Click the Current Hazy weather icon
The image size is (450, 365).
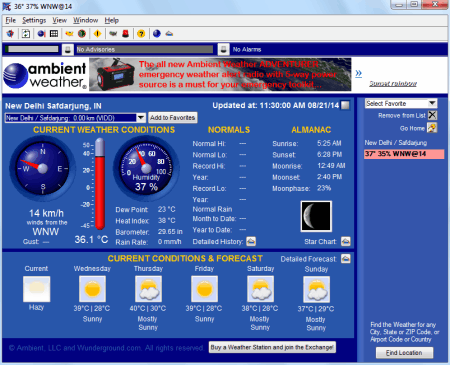[37, 289]
